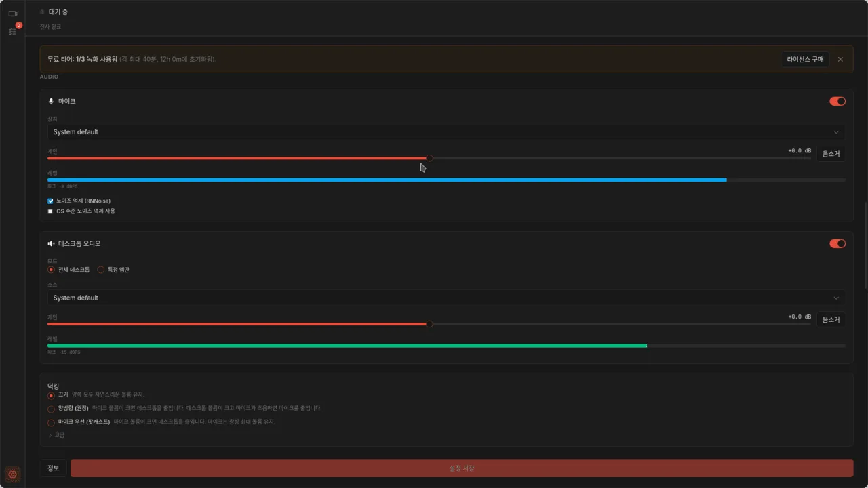
Task: Enable OS 수준 노이즈 억제 사용 checkbox
Action: pyautogui.click(x=50, y=211)
